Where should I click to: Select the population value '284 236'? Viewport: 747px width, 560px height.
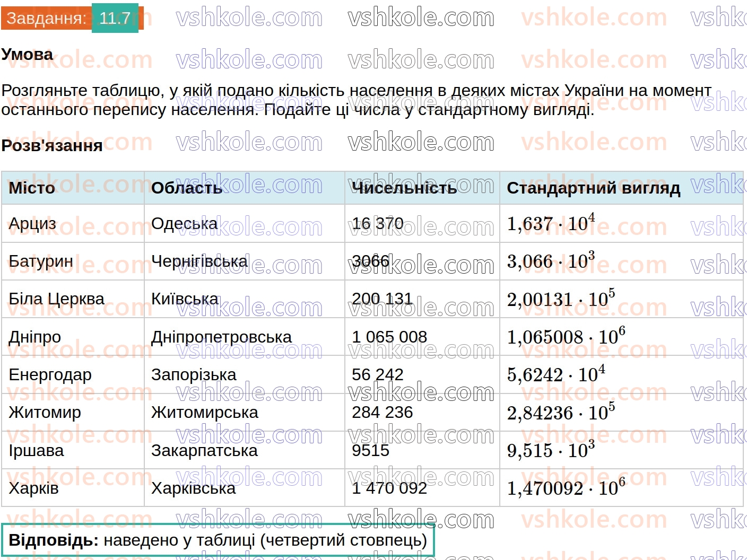click(383, 412)
